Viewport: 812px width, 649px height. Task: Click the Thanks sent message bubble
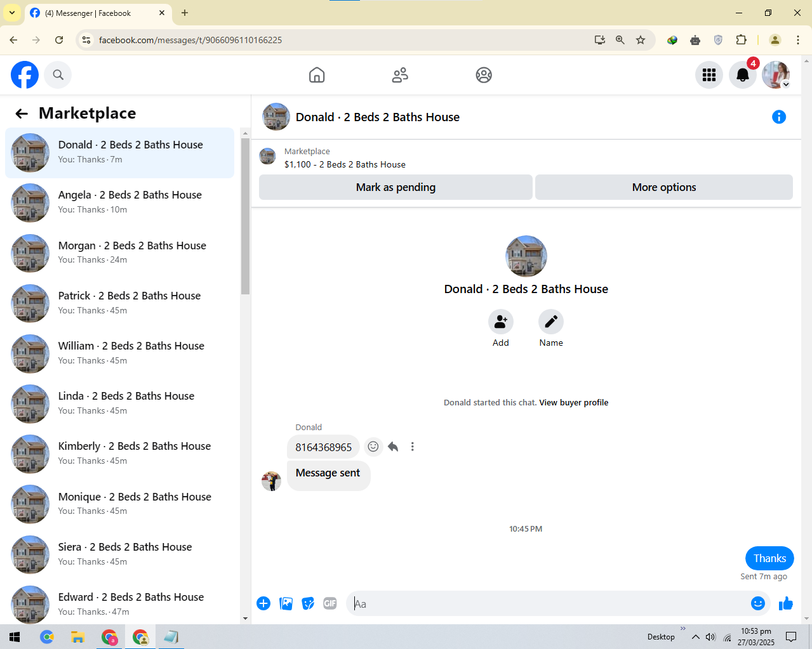click(x=769, y=558)
